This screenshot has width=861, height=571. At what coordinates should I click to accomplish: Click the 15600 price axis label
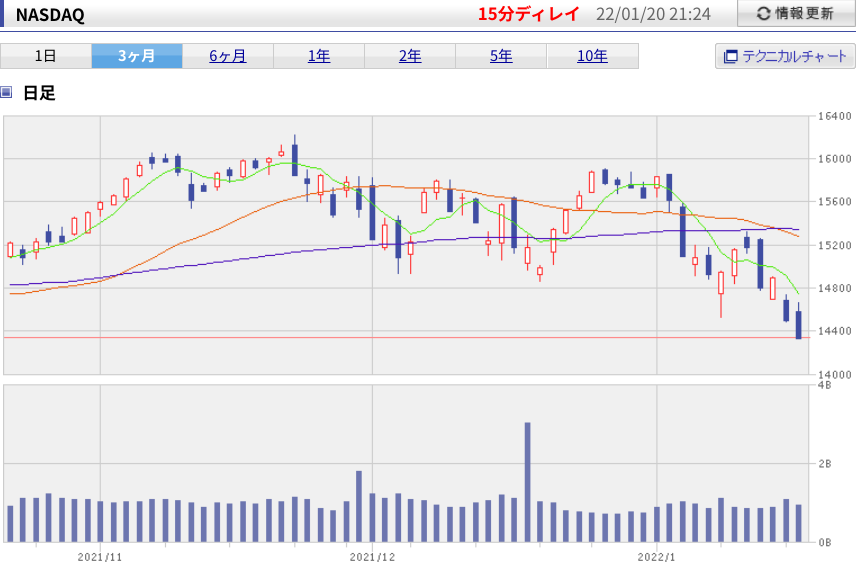(x=835, y=201)
